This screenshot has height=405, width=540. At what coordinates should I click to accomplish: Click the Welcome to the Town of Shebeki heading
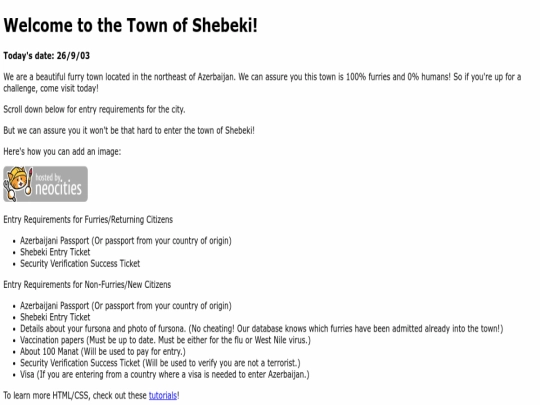131,25
